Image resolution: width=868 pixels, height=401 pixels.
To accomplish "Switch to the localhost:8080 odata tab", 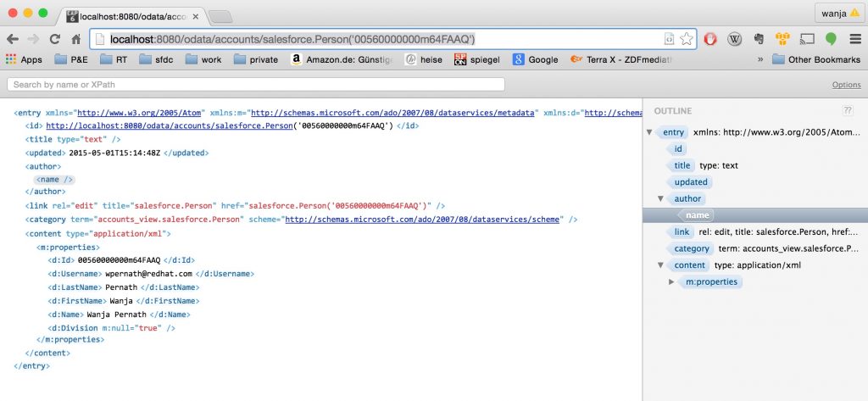I will [x=131, y=17].
